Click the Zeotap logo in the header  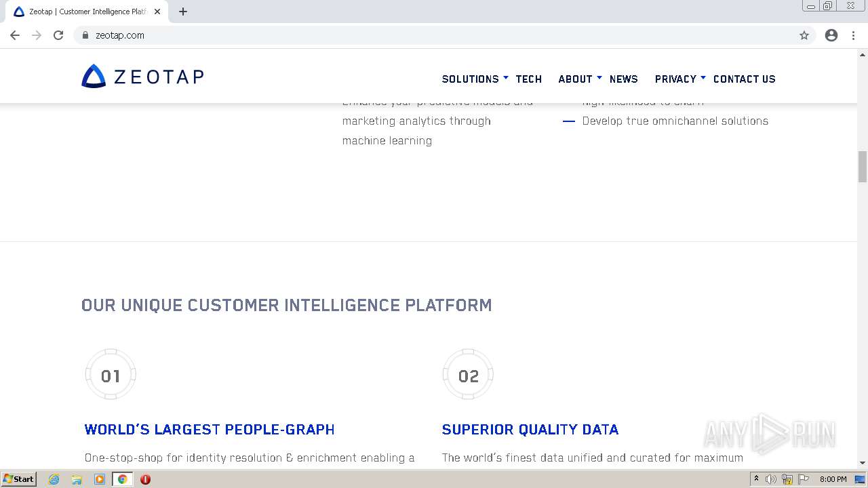pos(142,77)
